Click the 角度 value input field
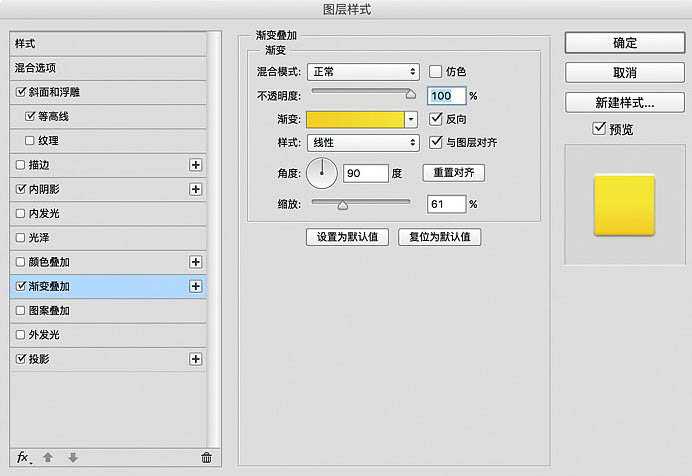Image resolution: width=692 pixels, height=476 pixels. click(365, 173)
